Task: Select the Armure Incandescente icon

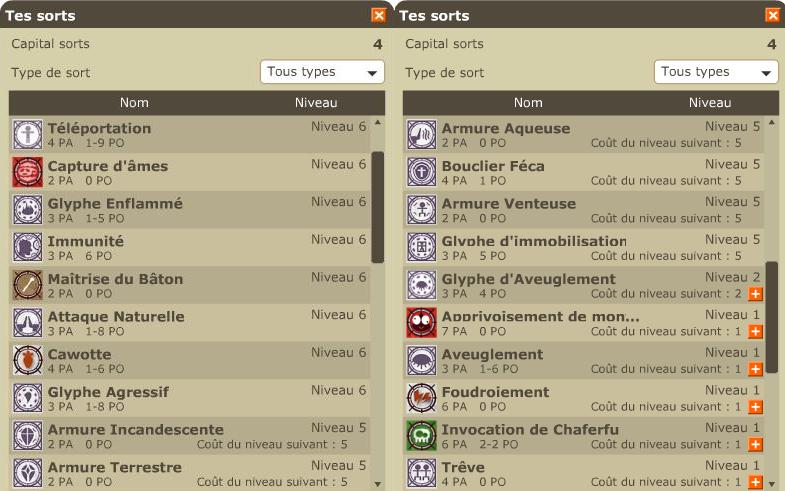Action: click(28, 435)
